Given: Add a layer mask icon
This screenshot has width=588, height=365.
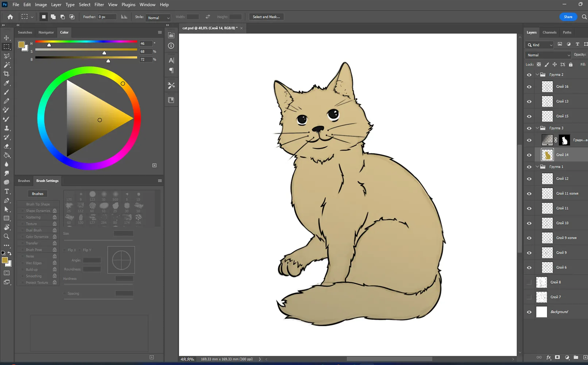Looking at the screenshot, I should coord(557,358).
